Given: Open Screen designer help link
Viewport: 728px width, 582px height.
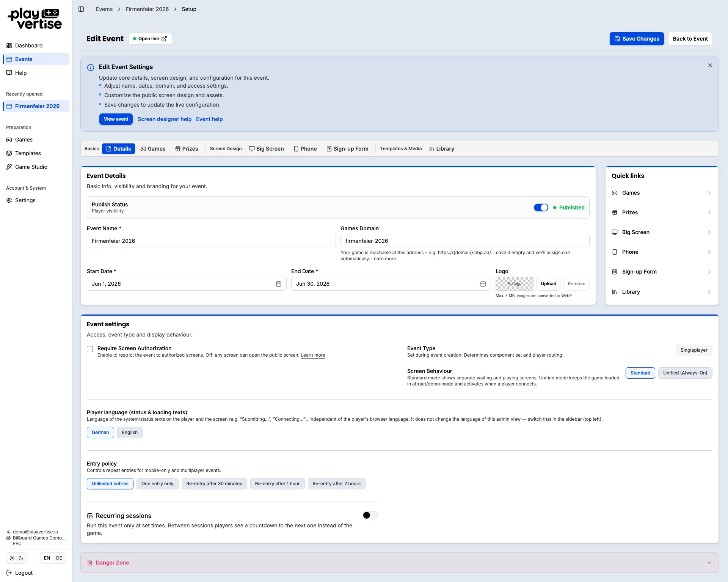Looking at the screenshot, I should 165,119.
